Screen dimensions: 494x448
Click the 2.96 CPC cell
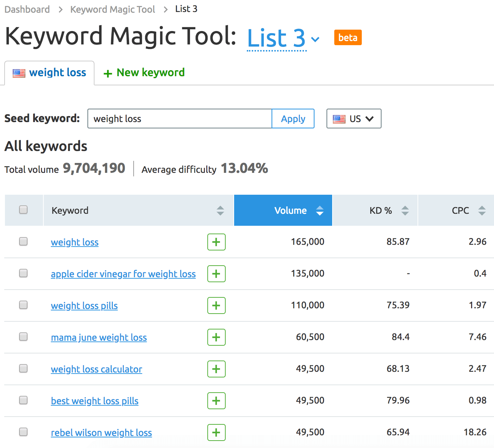pyautogui.click(x=477, y=242)
